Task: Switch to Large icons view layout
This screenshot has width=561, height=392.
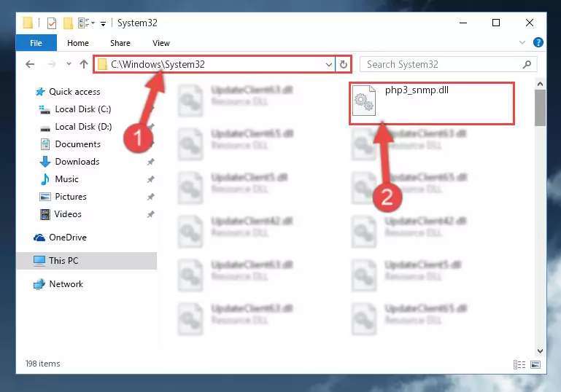Action: [535, 364]
